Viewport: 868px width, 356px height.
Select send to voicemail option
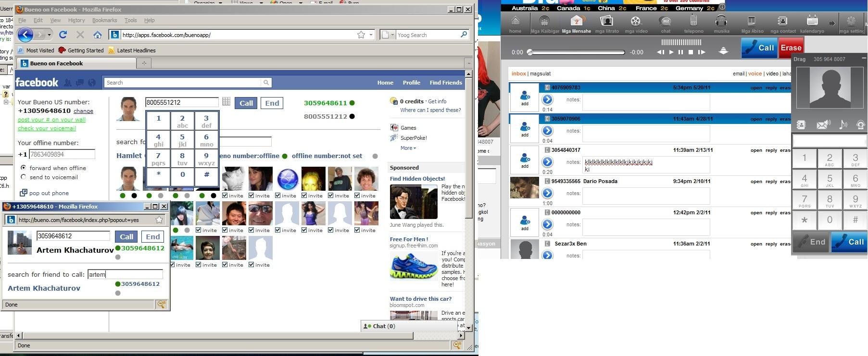[23, 177]
